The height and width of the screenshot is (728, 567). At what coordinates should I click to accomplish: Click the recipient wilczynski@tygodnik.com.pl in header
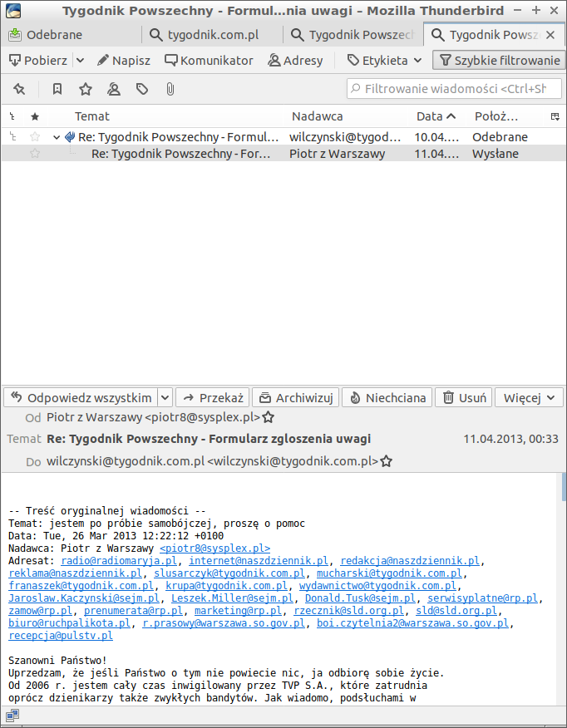click(x=213, y=461)
